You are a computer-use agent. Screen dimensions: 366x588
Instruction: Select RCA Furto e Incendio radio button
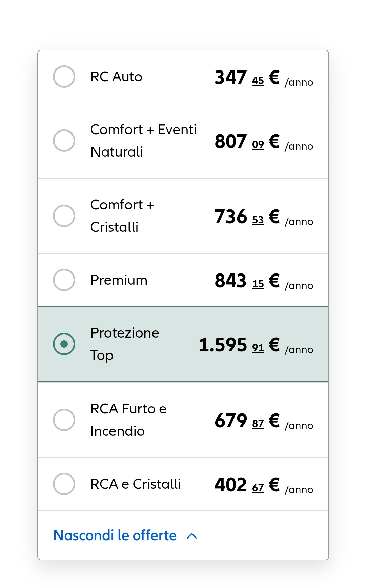(x=64, y=420)
